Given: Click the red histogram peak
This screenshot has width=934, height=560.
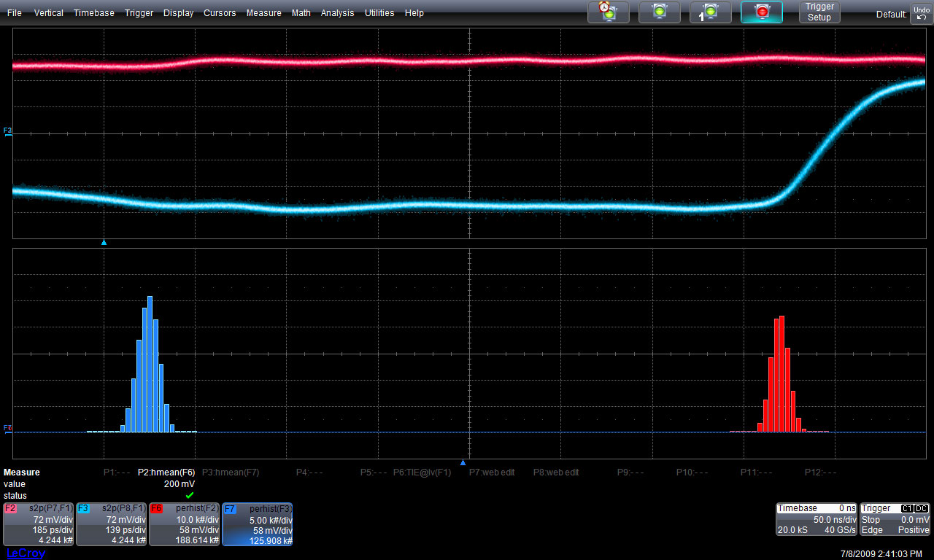Looking at the screenshot, I should tap(782, 373).
